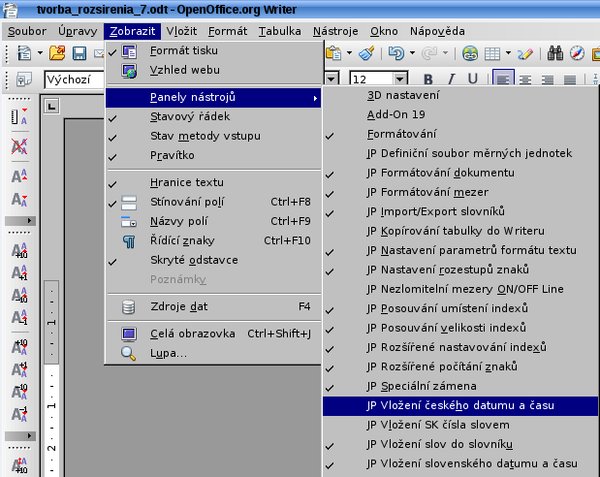Click the Navigator compass icon
600x477 pixels.
(x=577, y=53)
